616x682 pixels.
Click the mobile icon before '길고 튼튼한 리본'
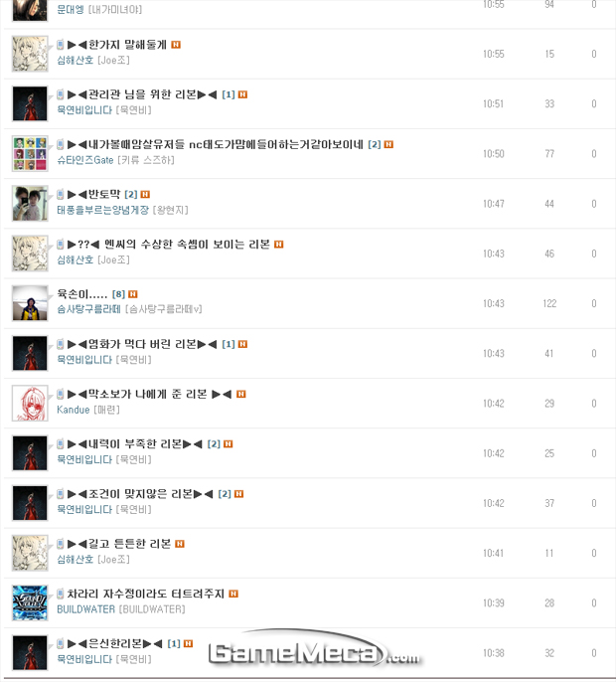[61, 544]
